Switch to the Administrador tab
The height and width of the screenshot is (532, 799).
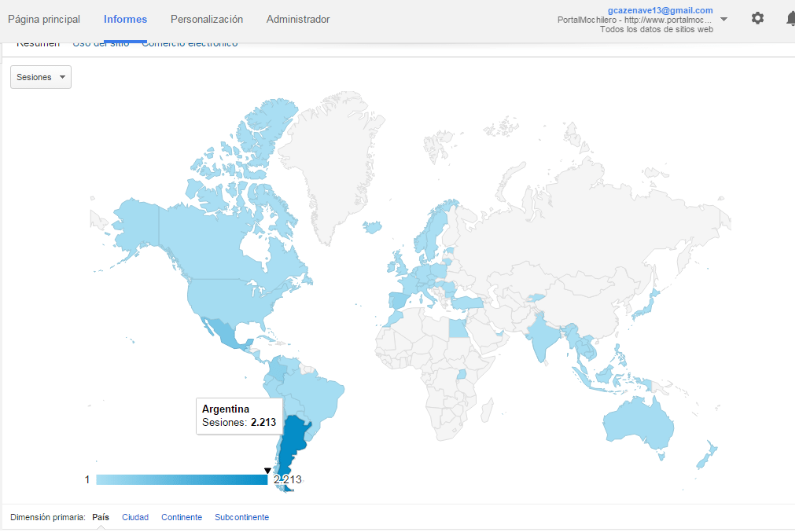pos(298,20)
